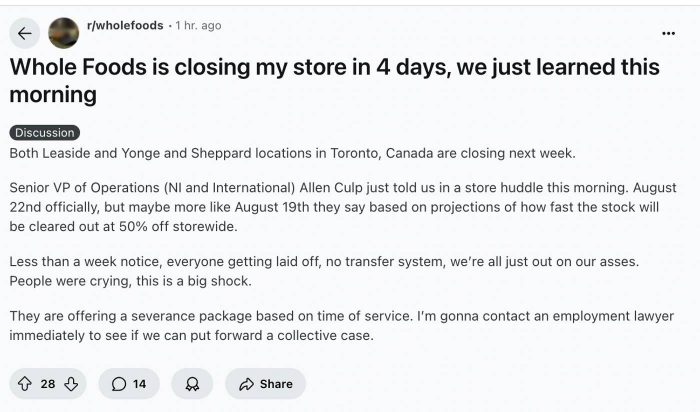Click the '1 hr. ago' post timestamp
The height and width of the screenshot is (412, 700).
(x=198, y=25)
